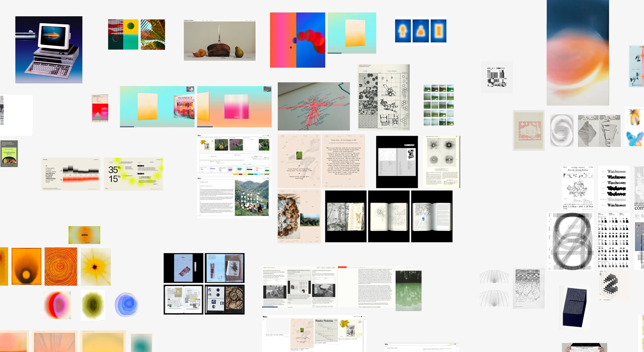Click the Robida logo on the Radio Robida archive page

(265, 317)
